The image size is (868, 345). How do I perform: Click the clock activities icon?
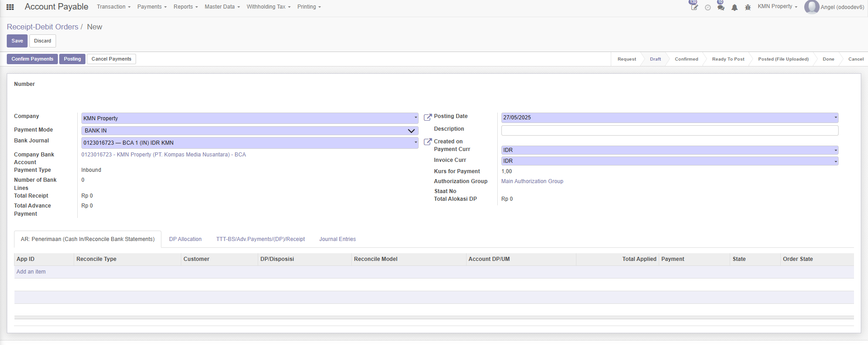click(708, 7)
